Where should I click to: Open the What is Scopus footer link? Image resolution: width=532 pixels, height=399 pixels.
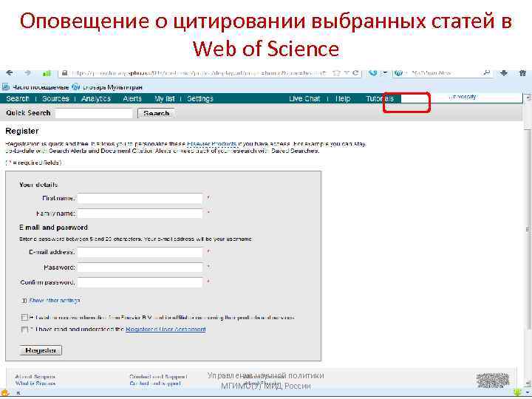coord(35,383)
